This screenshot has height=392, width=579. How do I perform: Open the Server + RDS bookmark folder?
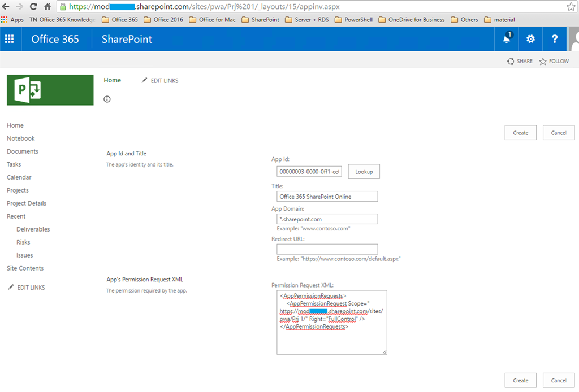click(307, 20)
